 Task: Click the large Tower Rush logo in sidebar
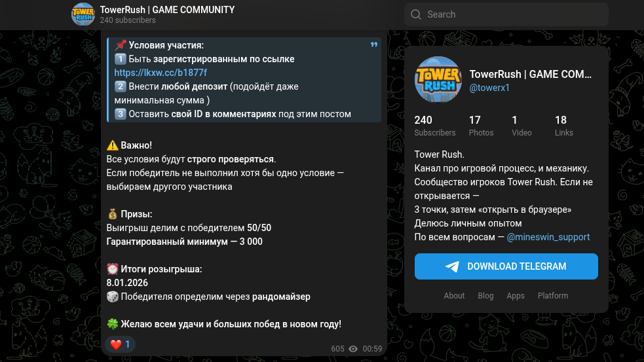tap(438, 80)
